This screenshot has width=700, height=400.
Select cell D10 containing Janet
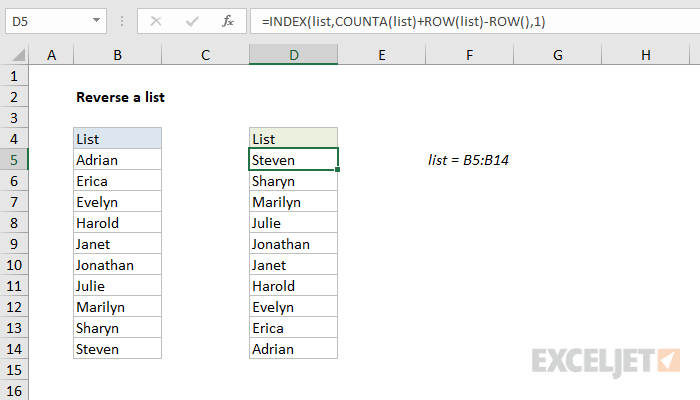(293, 265)
